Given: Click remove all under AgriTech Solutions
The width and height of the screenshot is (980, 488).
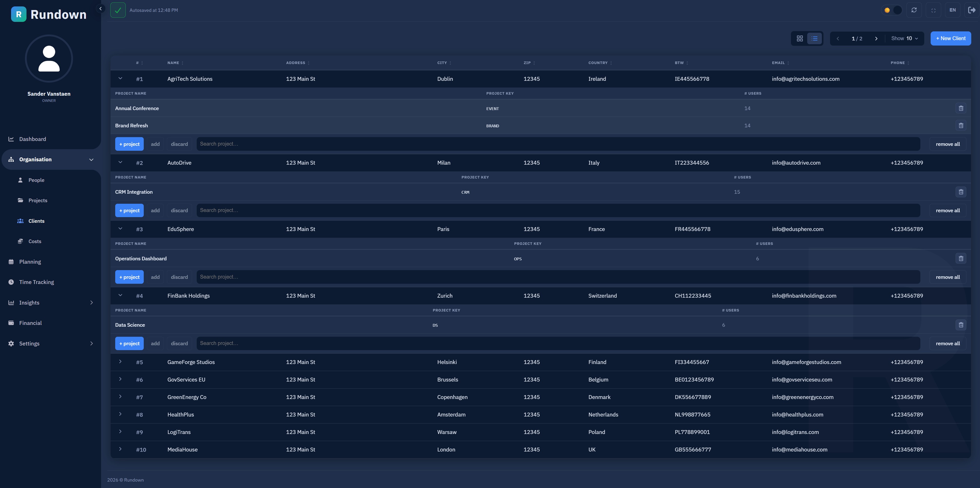Looking at the screenshot, I should pos(948,144).
